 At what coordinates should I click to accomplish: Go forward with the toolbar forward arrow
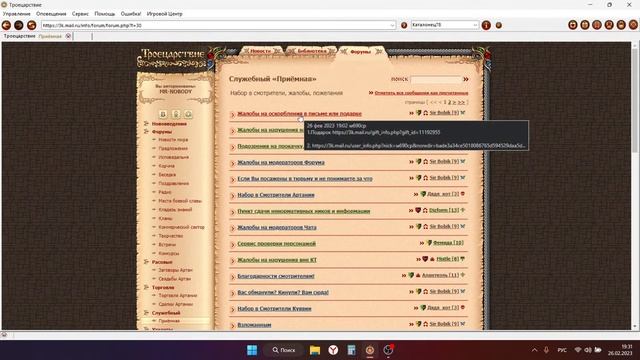click(19, 25)
